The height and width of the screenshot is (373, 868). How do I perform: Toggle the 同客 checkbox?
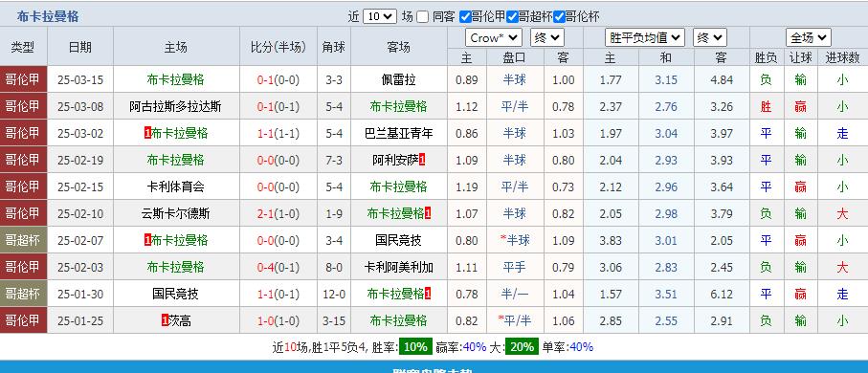coord(422,17)
